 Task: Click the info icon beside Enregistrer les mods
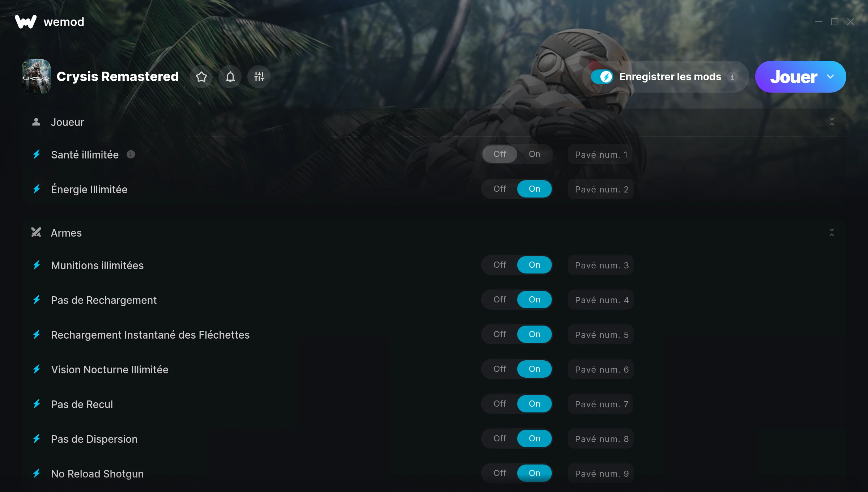coord(732,77)
